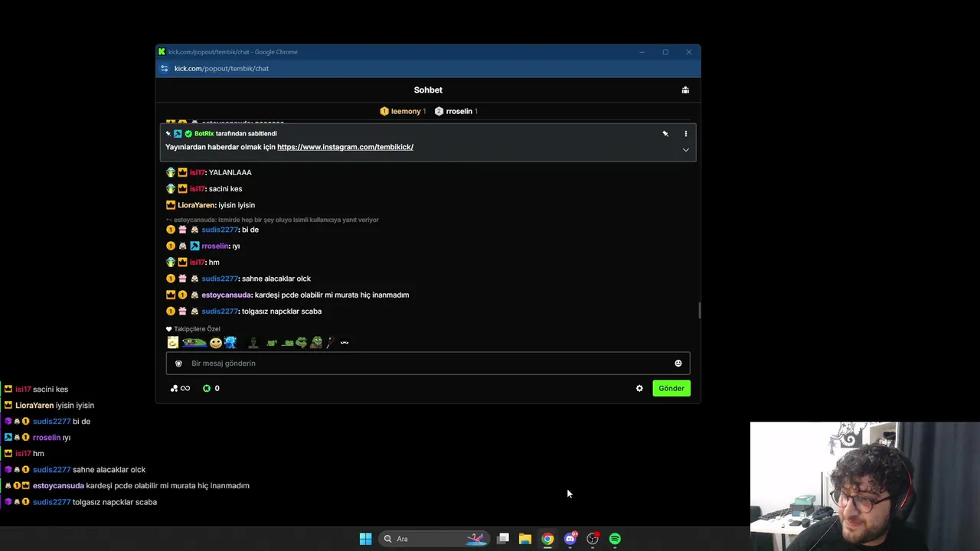The image size is (980, 551).
Task: Click the Chrome address bar URL
Action: pos(221,69)
